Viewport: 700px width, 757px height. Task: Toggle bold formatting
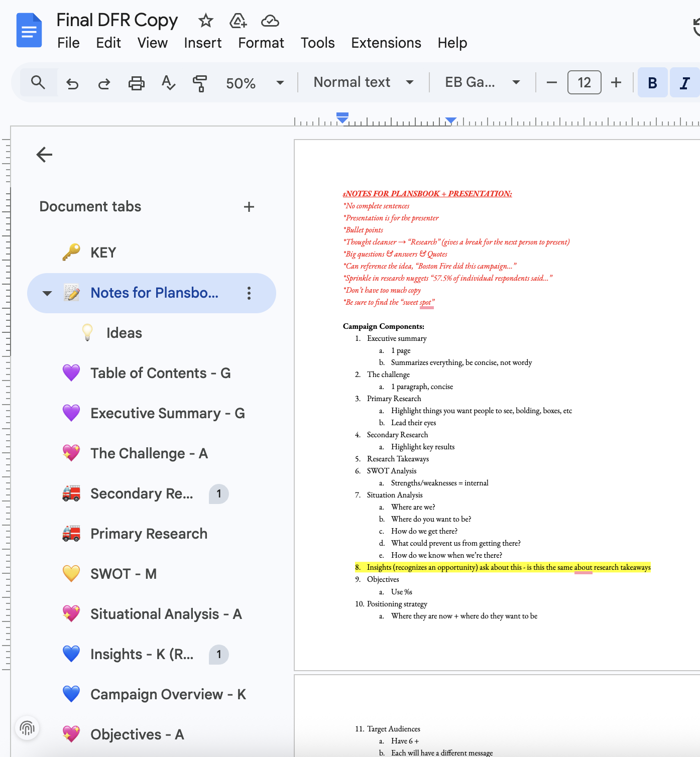652,82
